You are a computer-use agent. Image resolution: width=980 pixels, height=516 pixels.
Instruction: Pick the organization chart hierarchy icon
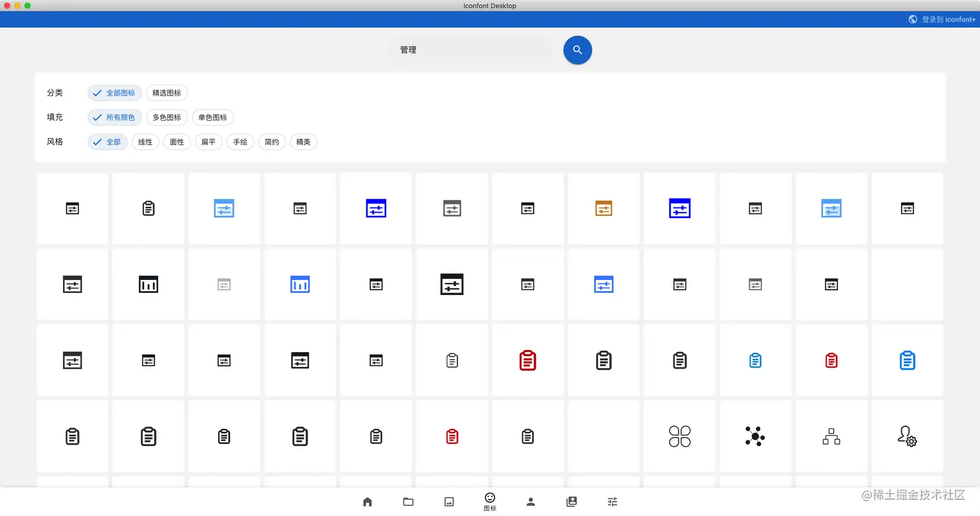[831, 436]
